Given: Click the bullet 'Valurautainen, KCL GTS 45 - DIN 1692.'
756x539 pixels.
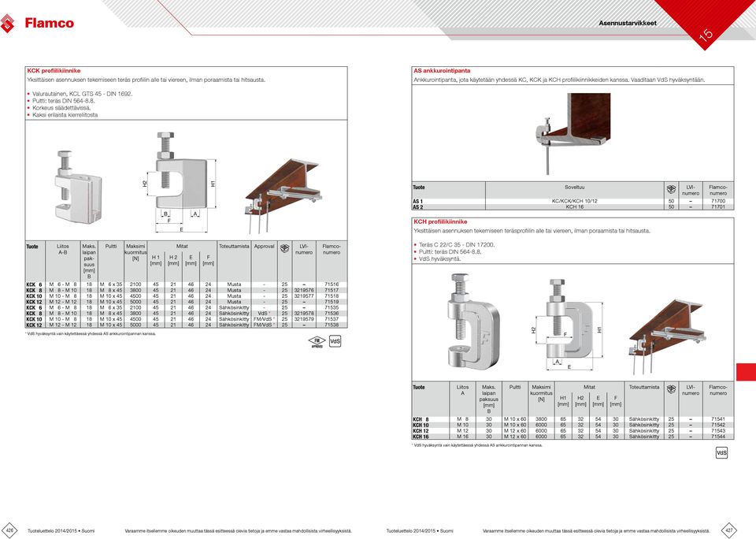Looking at the screenshot, I should pyautogui.click(x=82, y=94).
